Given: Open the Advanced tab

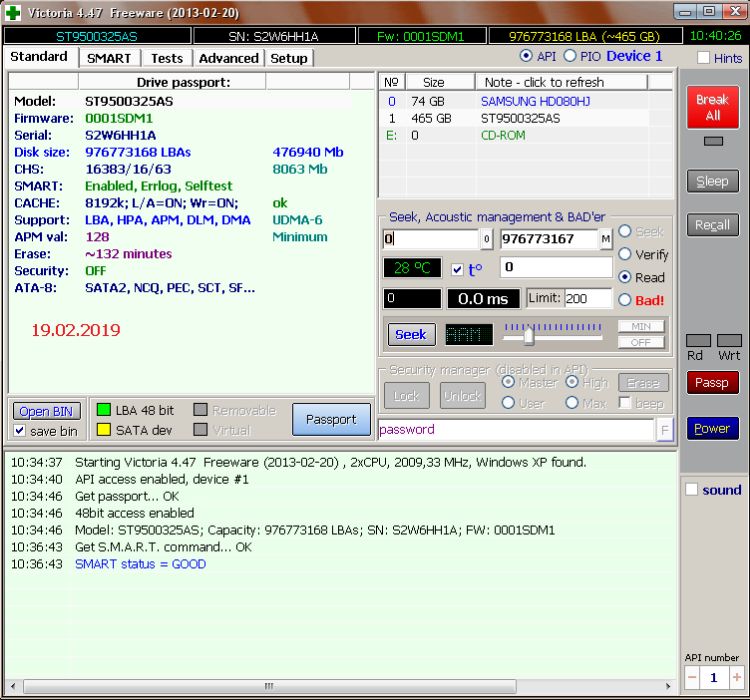Looking at the screenshot, I should pyautogui.click(x=229, y=58).
